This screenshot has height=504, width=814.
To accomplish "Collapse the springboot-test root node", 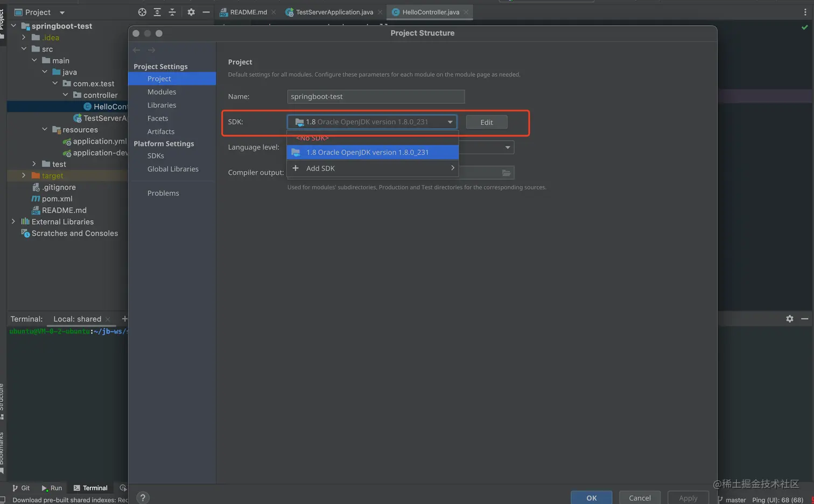I will [x=13, y=26].
